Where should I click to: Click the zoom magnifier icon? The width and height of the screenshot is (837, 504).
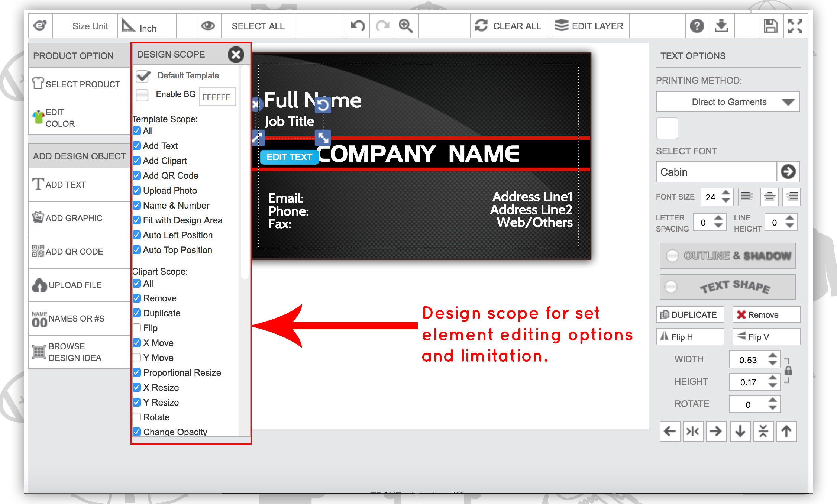[405, 26]
